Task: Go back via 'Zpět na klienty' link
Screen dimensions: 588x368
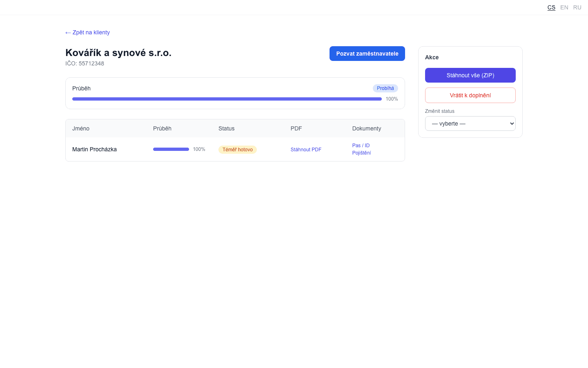Action: pyautogui.click(x=87, y=32)
